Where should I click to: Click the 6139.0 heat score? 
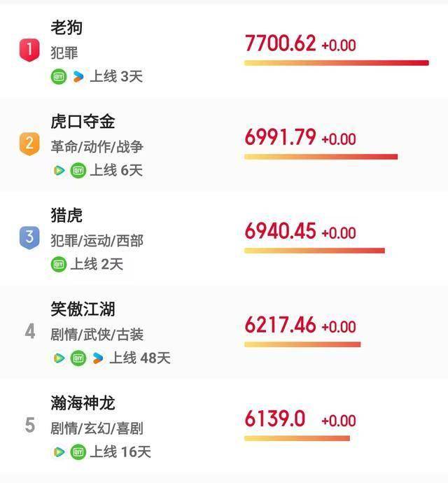click(275, 419)
